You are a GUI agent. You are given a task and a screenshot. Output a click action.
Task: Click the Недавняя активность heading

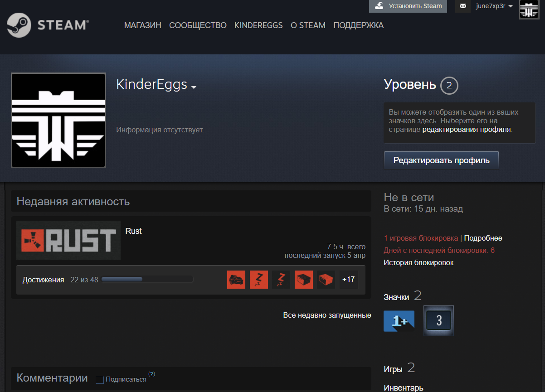73,202
